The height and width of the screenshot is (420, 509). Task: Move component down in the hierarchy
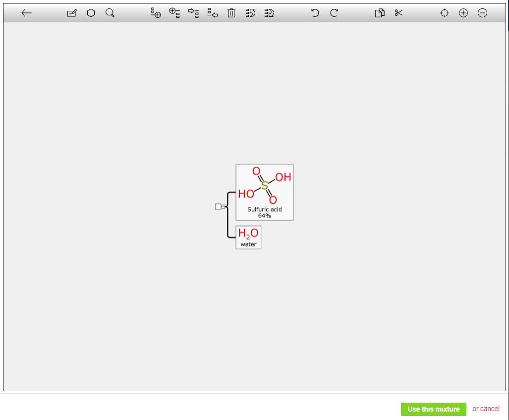(269, 13)
